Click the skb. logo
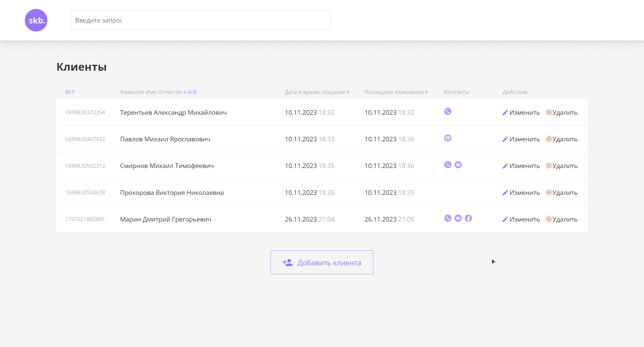Viewport: 644px width, 347px height. point(36,20)
